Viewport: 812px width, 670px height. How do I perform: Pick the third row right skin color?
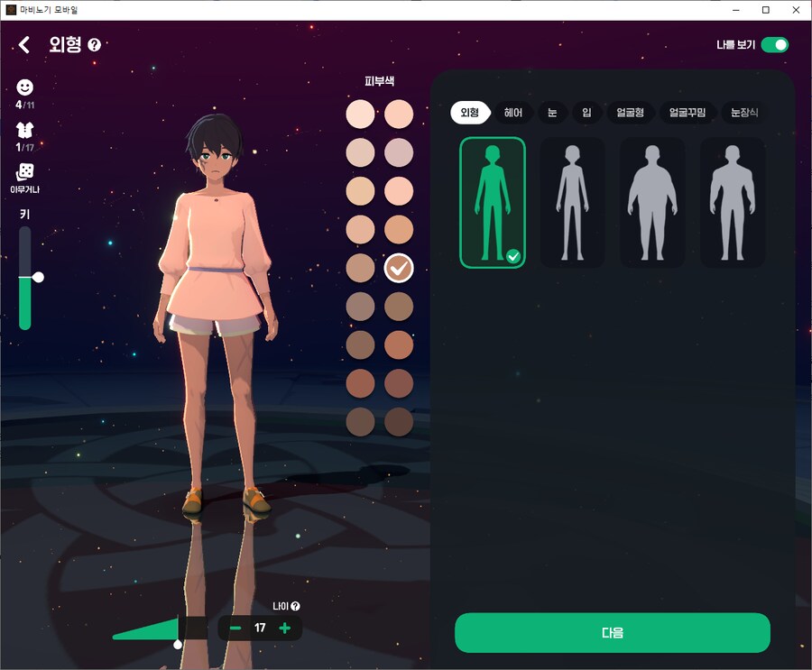399,191
